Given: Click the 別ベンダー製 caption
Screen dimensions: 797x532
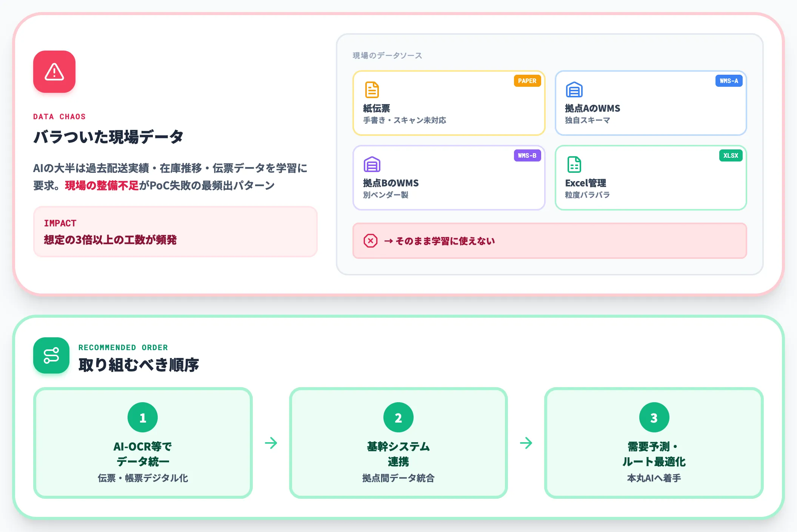Looking at the screenshot, I should (386, 195).
